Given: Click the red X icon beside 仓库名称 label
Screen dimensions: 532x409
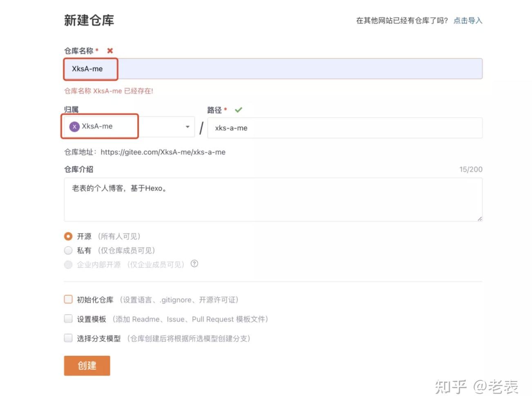Looking at the screenshot, I should pos(110,51).
